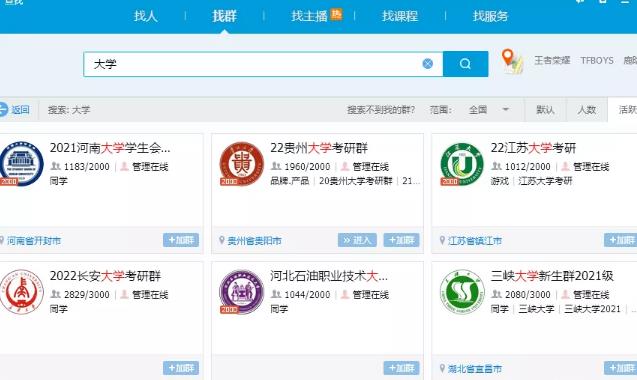Click the 20贵州大学考研群 tag

pyautogui.click(x=356, y=181)
